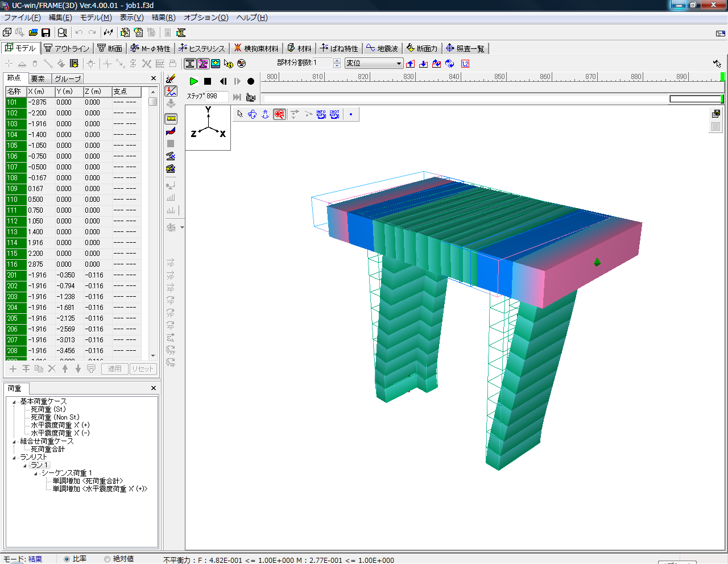
Task: Toggle the I-beam section display button
Action: [x=190, y=64]
